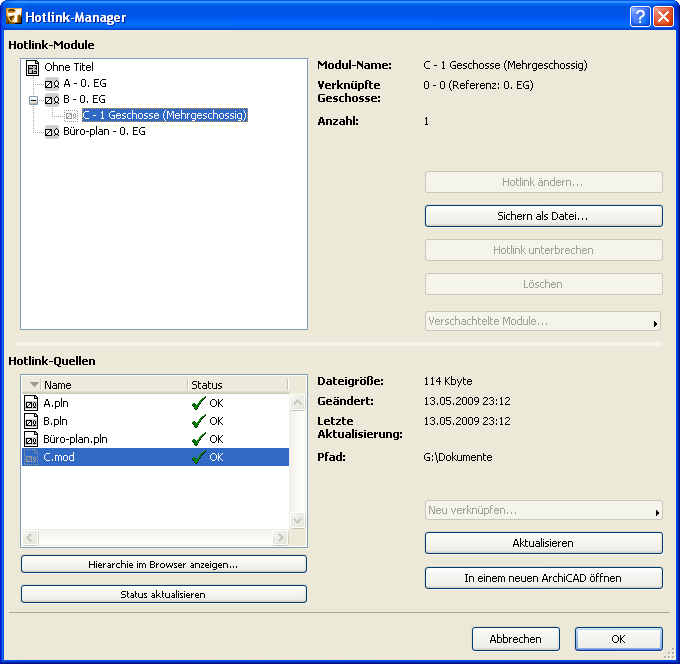Click the green checkmark status of A.pln
Image resolution: width=680 pixels, height=664 pixels.
pos(199,403)
